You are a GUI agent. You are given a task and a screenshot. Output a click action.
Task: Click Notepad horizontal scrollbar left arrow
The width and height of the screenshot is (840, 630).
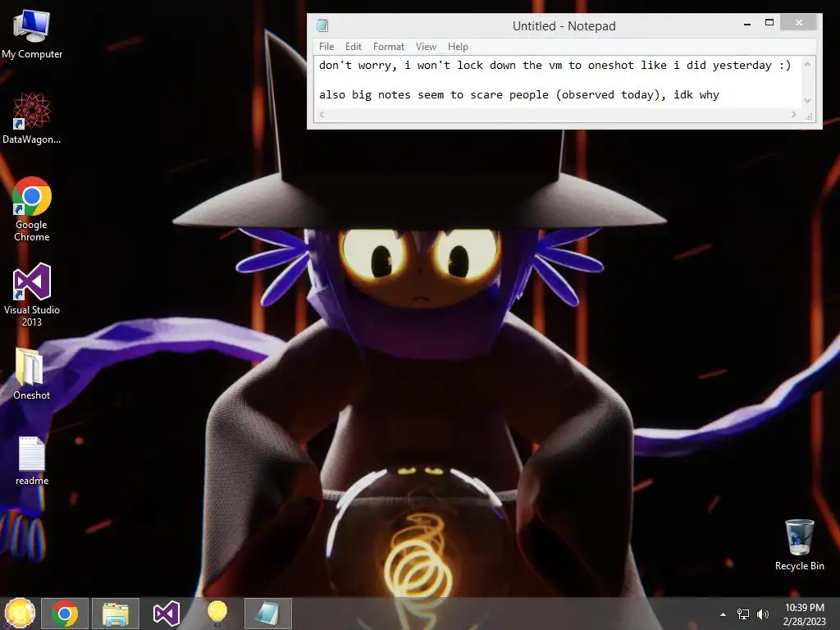[322, 114]
